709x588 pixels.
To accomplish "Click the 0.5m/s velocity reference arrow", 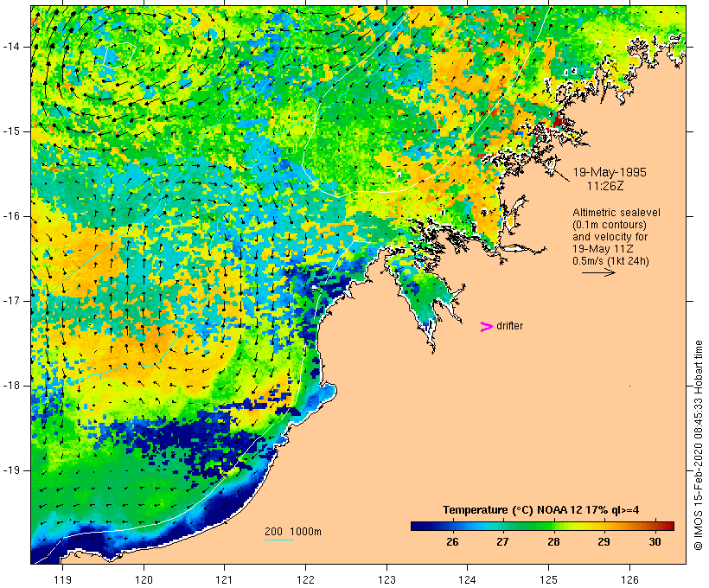I will pyautogui.click(x=598, y=272).
